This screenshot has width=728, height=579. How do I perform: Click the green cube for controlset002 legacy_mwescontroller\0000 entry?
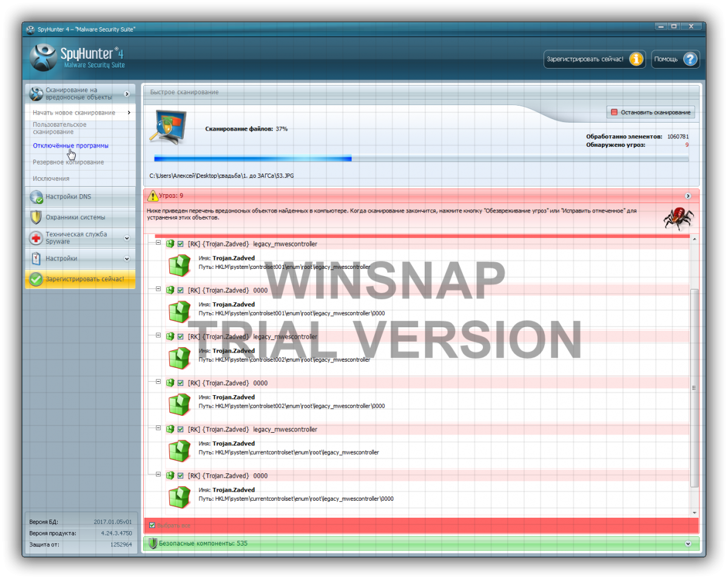180,404
